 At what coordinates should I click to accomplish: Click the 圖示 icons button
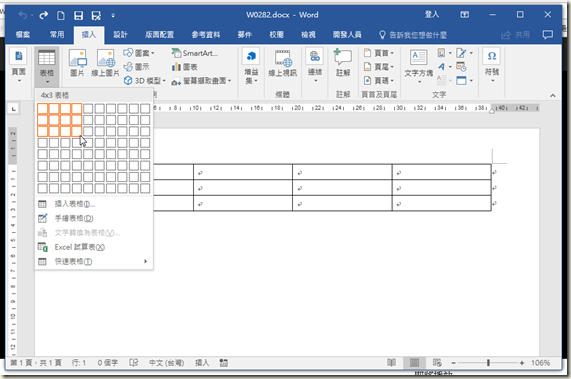pos(137,67)
